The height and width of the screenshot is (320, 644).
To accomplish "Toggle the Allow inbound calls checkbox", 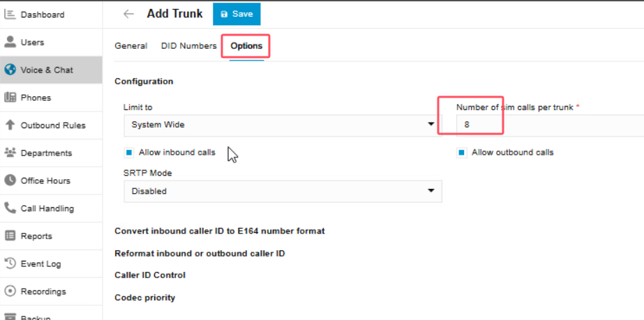I will tap(129, 152).
